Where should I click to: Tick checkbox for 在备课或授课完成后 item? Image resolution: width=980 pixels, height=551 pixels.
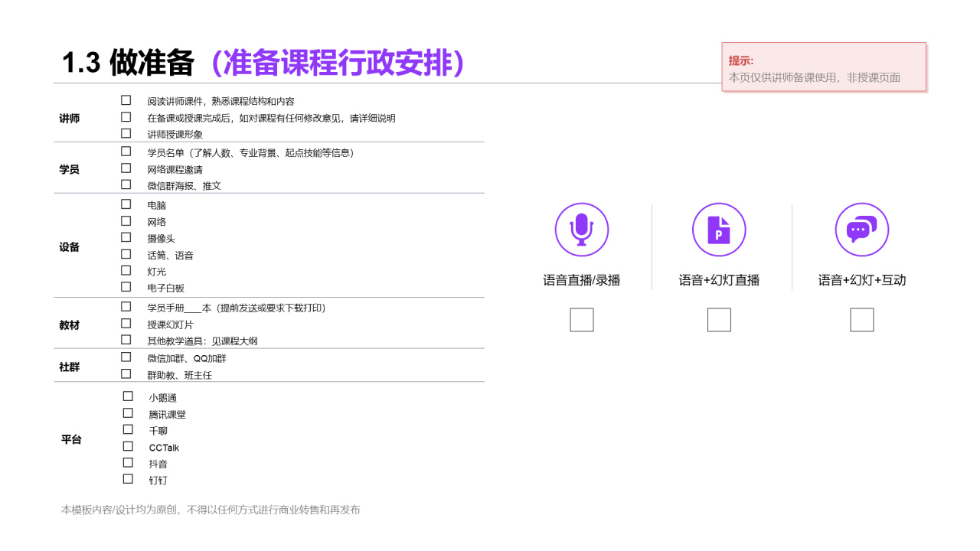tap(126, 117)
